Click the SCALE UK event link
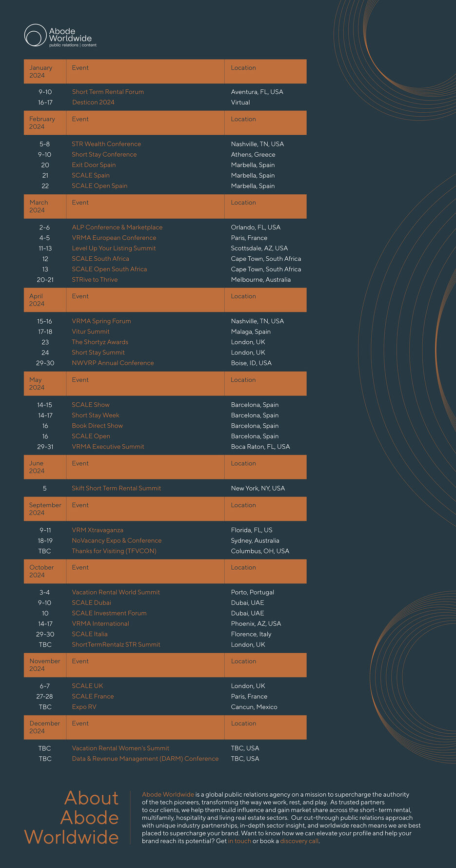The height and width of the screenshot is (868, 456). tap(87, 686)
